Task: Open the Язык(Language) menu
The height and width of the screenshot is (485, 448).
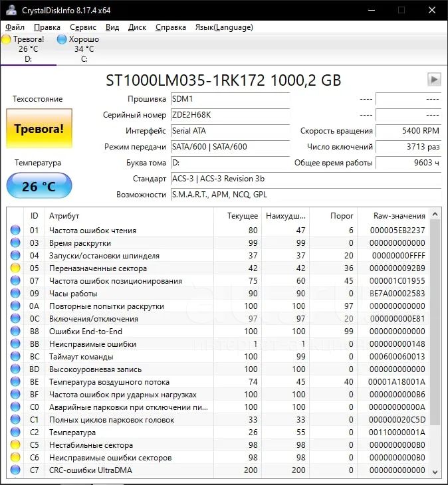Action: click(x=224, y=27)
